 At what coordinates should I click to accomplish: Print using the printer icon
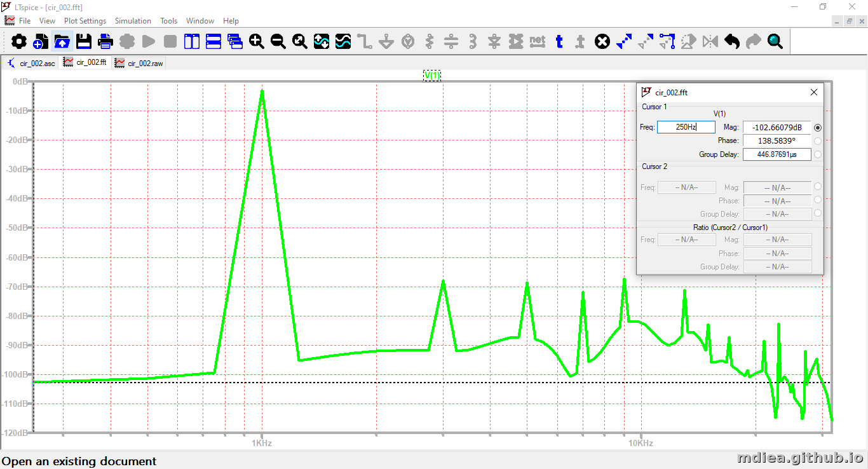(x=105, y=42)
